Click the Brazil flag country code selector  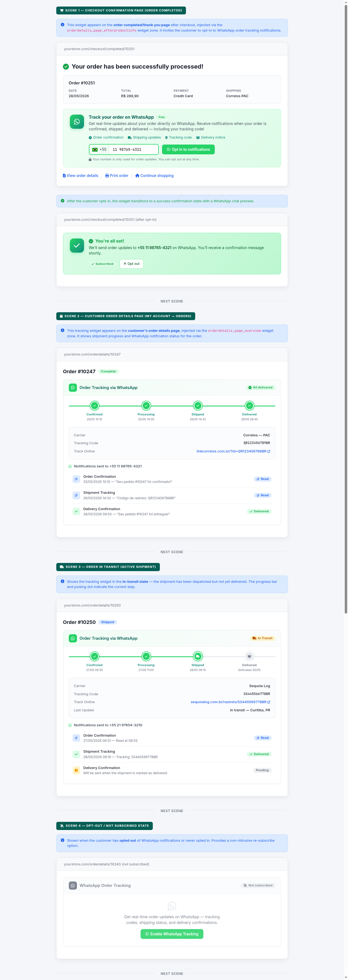coord(100,149)
